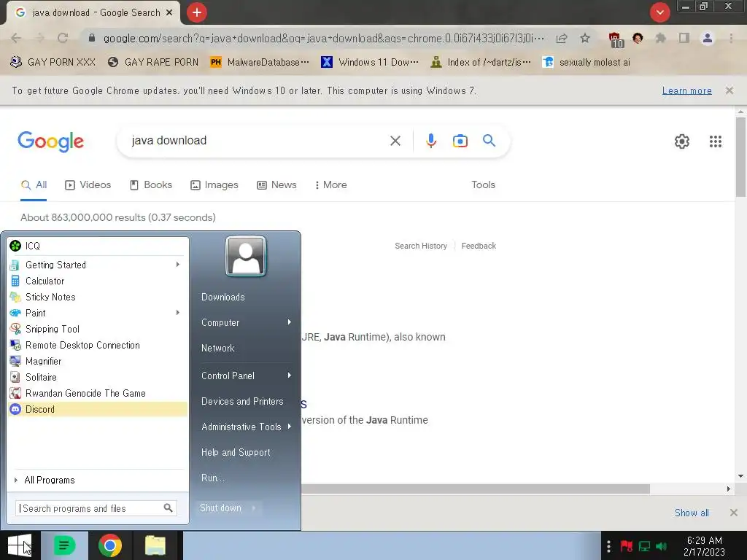Launch ICQ from the Start menu
Image resolution: width=747 pixels, height=560 pixels.
pyautogui.click(x=98, y=246)
